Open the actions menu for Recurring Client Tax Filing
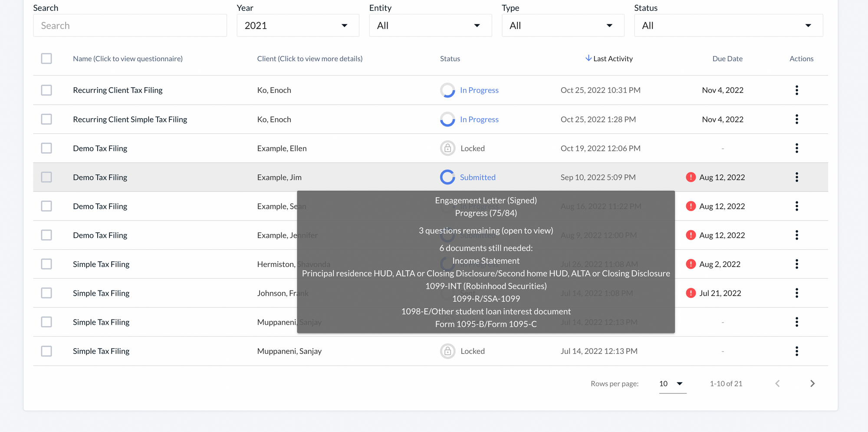This screenshot has width=868, height=432. pos(797,90)
